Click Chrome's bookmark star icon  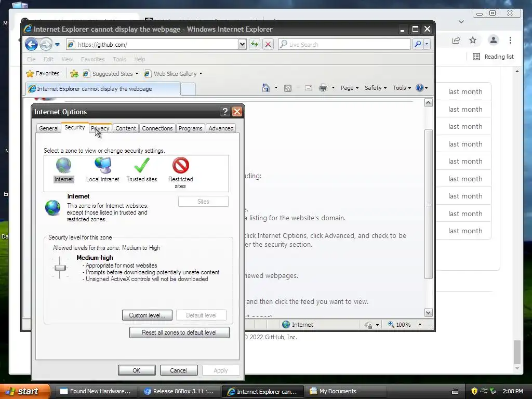(x=473, y=41)
